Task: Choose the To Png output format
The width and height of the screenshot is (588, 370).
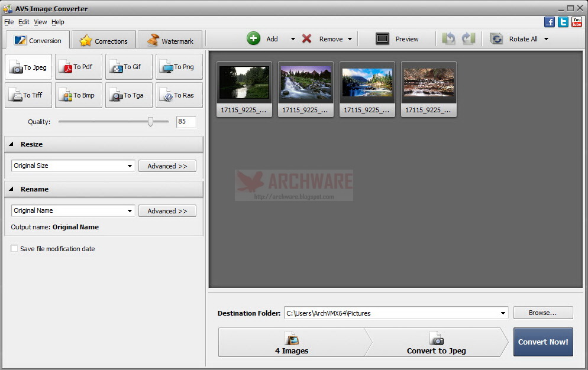Action: click(179, 67)
